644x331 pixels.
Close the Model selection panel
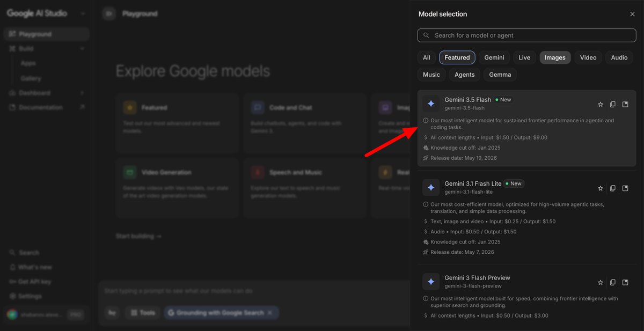pos(632,14)
